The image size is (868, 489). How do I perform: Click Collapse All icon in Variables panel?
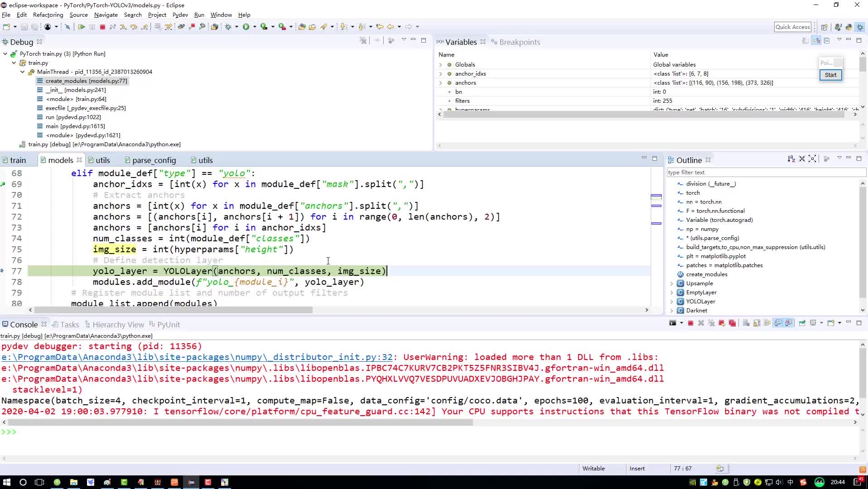point(827,41)
